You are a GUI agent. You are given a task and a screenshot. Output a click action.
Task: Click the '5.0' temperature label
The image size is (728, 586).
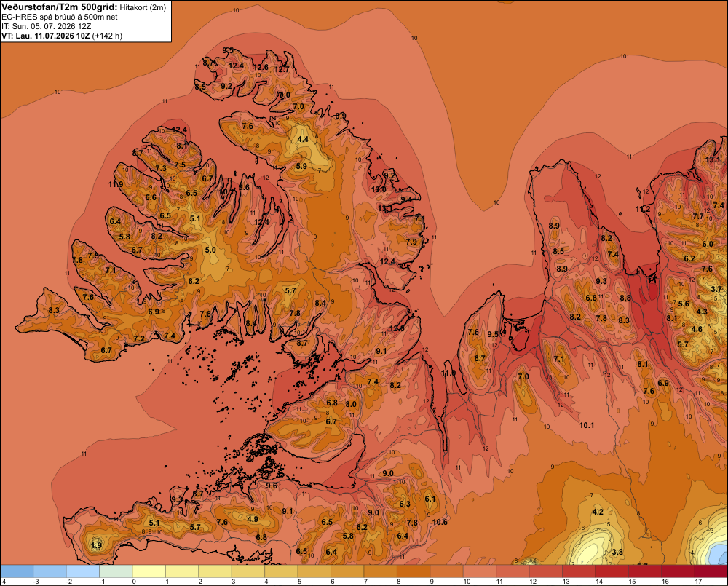210,250
